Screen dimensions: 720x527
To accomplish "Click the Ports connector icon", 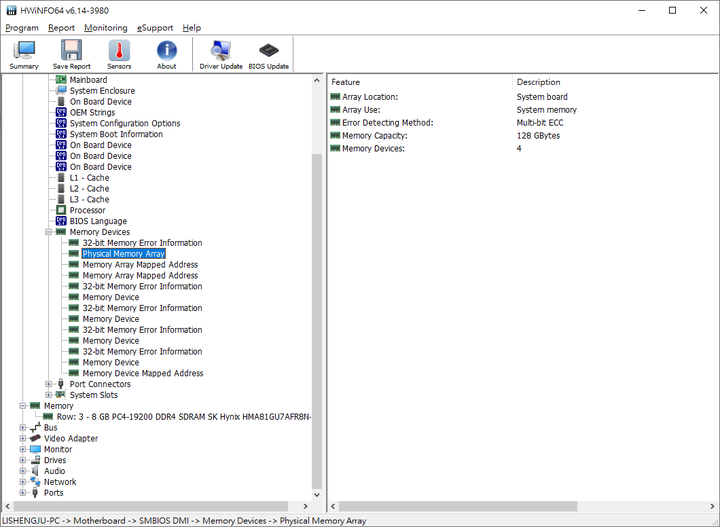I will [35, 493].
